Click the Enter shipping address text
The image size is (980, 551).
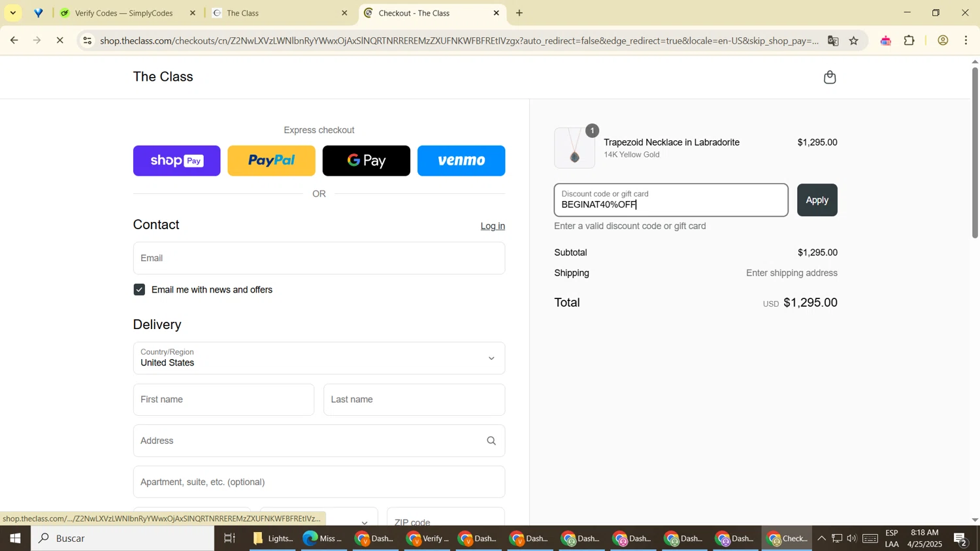click(x=792, y=274)
